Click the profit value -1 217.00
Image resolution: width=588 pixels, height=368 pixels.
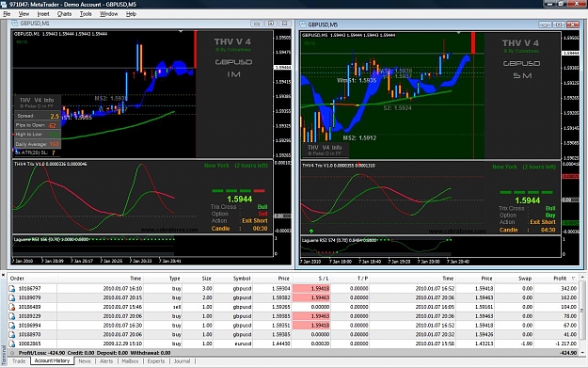(x=564, y=344)
